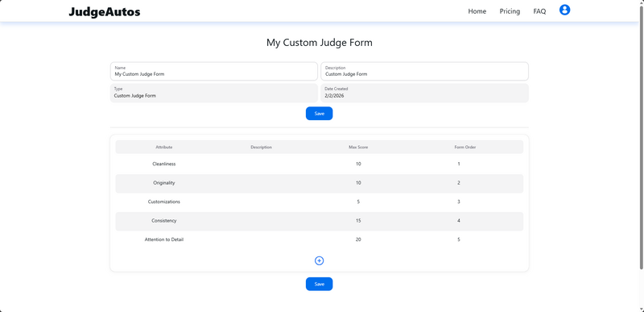Open the Pricing page
Viewport: 644px width, 312px height.
click(510, 11)
